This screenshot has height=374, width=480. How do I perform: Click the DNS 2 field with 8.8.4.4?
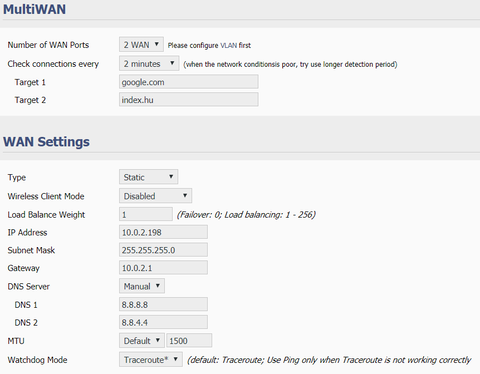(163, 322)
